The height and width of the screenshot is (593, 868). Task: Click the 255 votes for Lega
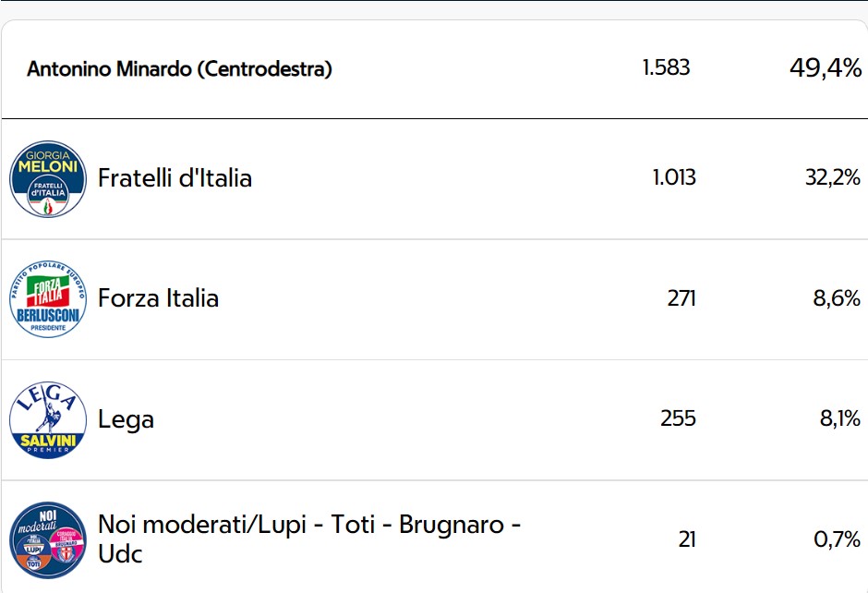[678, 418]
